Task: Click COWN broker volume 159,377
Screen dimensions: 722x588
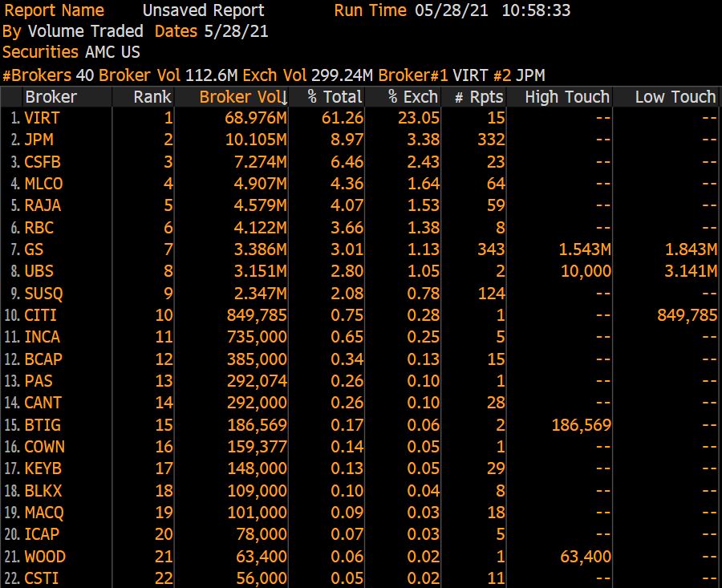Action: [257, 446]
